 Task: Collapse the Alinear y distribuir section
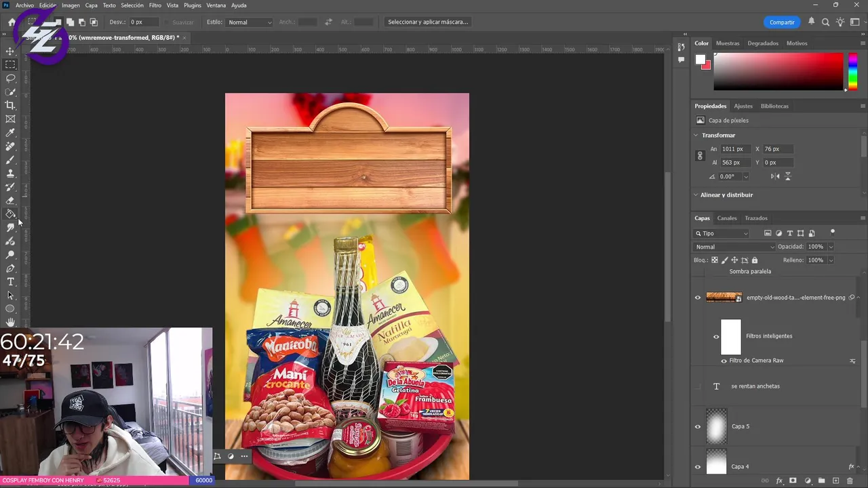pos(696,195)
